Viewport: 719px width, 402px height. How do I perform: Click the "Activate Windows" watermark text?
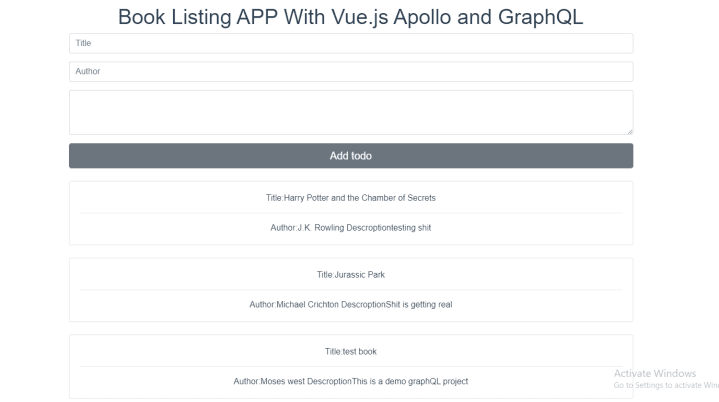click(x=655, y=373)
